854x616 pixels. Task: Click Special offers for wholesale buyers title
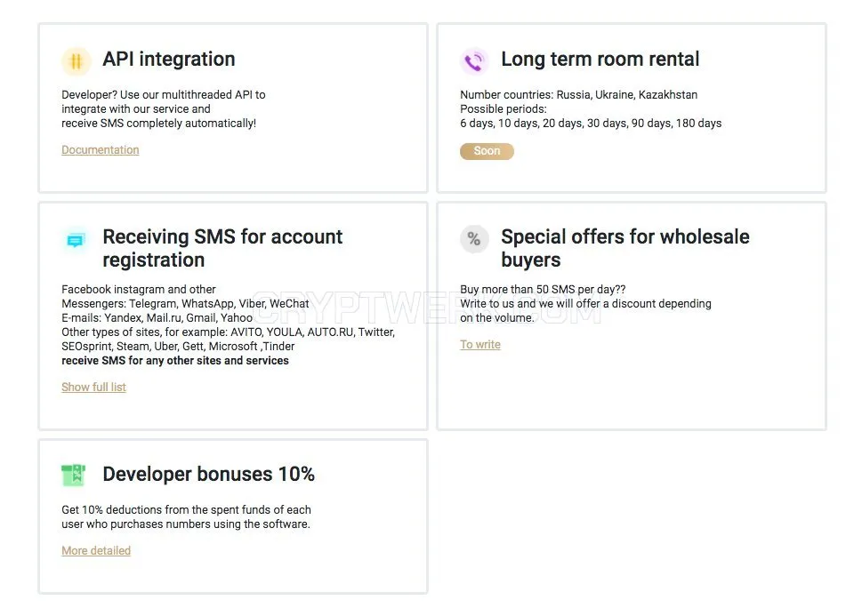pos(625,248)
